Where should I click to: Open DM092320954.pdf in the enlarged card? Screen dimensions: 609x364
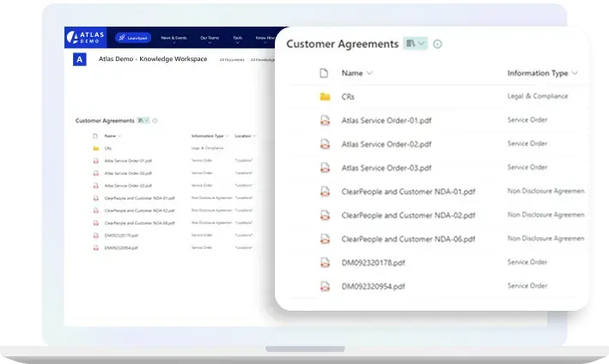click(373, 287)
